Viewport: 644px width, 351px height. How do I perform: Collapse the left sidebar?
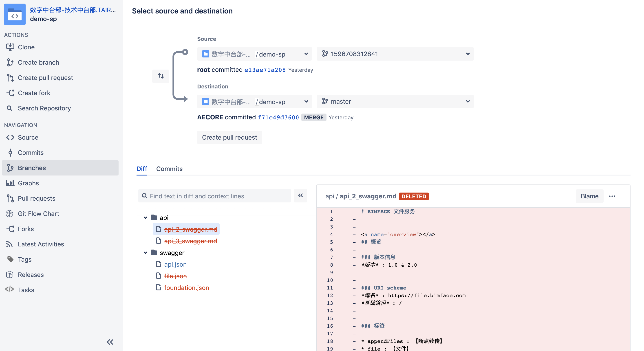pos(110,342)
